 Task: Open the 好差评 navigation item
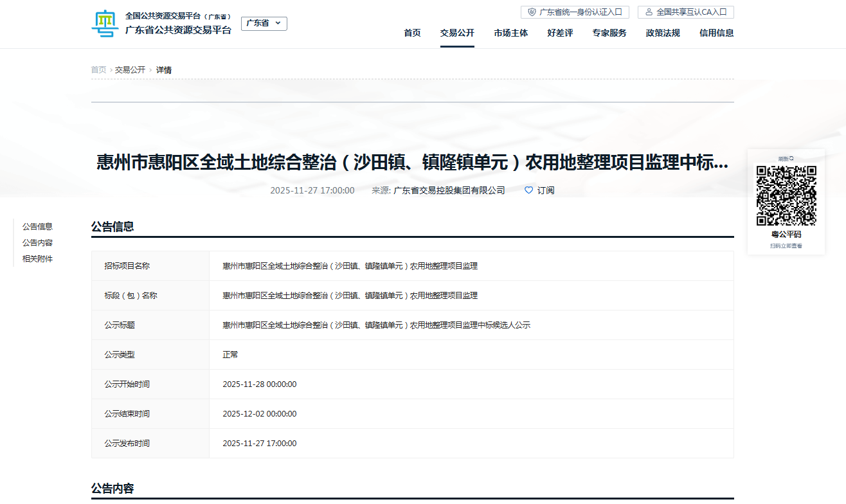560,33
